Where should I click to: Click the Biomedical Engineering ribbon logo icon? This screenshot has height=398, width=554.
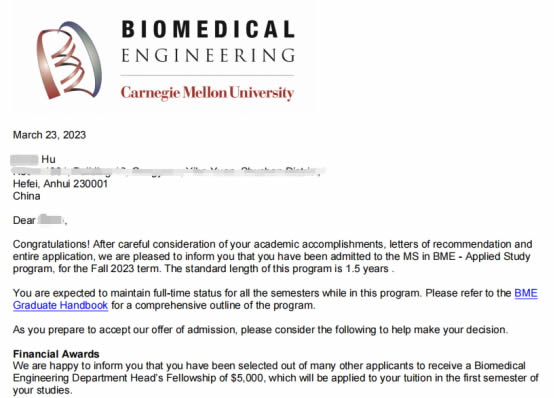click(69, 60)
